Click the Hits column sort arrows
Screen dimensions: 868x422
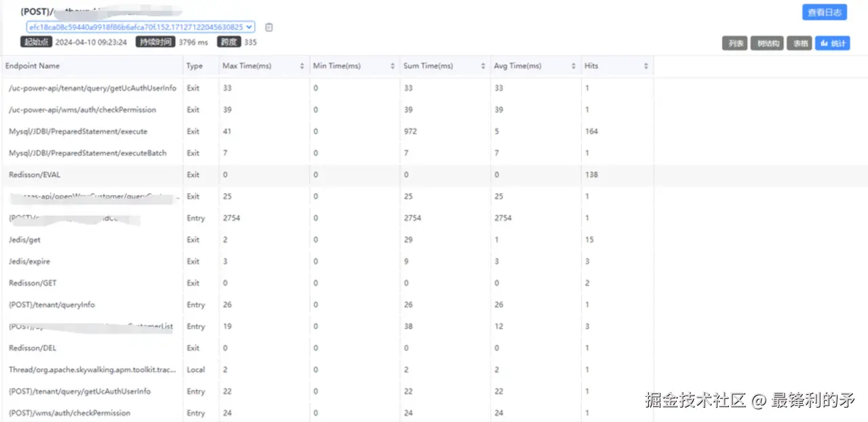pos(646,66)
